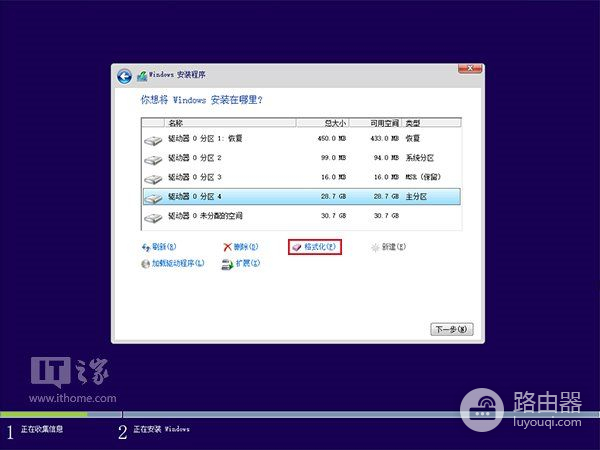Click the 99.0 MB total size cell

click(x=333, y=158)
